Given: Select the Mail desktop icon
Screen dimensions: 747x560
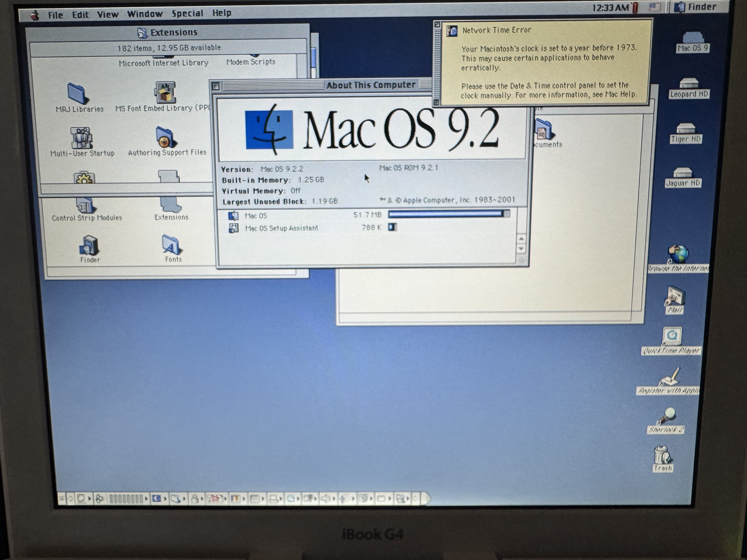Looking at the screenshot, I should (675, 300).
